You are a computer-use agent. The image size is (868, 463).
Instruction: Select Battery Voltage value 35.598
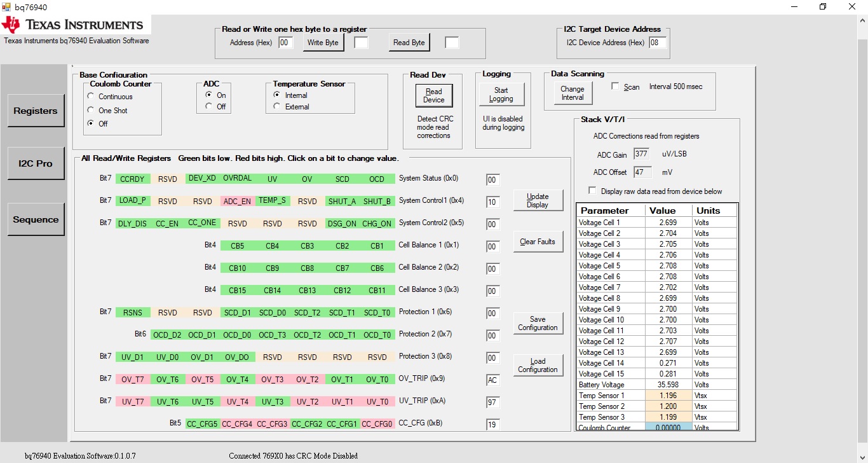pos(668,385)
